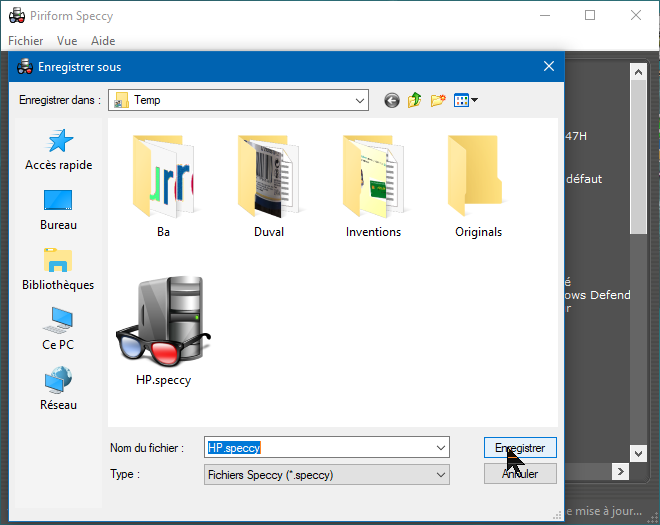Viewport: 660px width, 525px height.
Task: Minimize the Piriform Speccy window
Action: tap(545, 16)
